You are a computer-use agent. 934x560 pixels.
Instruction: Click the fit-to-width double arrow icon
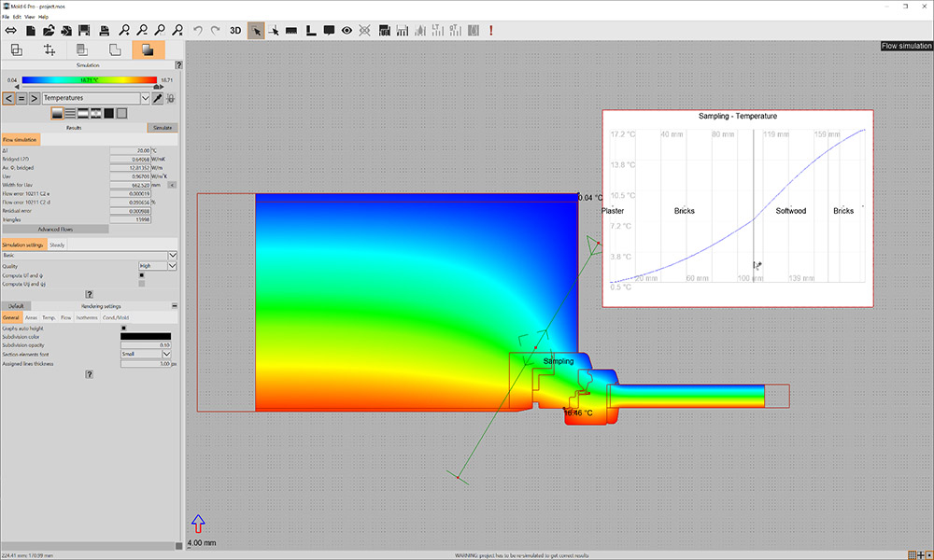tap(10, 31)
